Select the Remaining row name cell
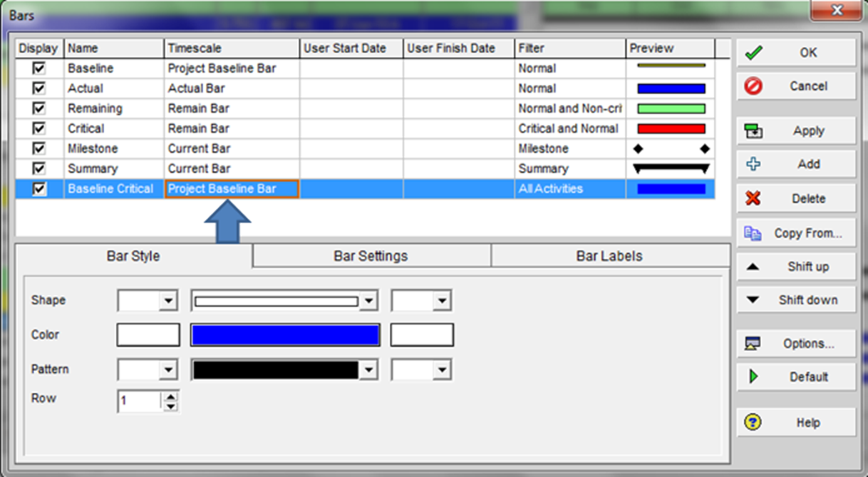This screenshot has width=868, height=477. pos(114,108)
